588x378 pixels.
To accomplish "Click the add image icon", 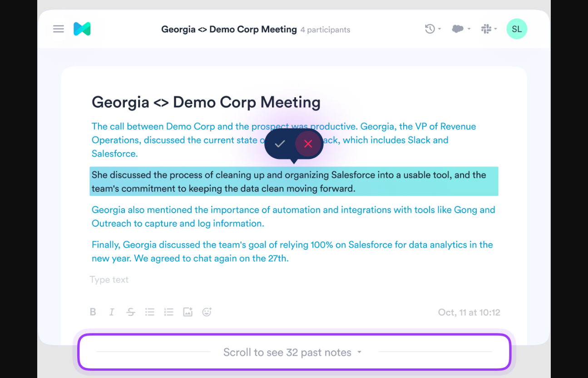I will pos(188,312).
